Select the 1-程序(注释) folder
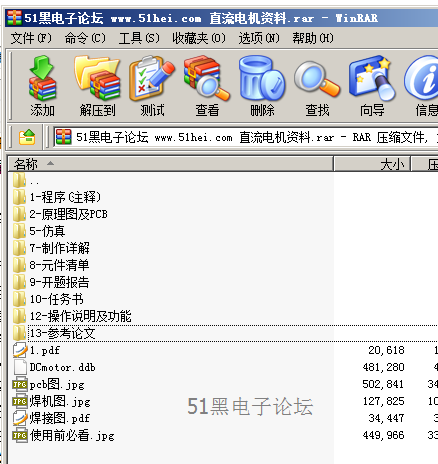The image size is (438, 464). (x=65, y=197)
